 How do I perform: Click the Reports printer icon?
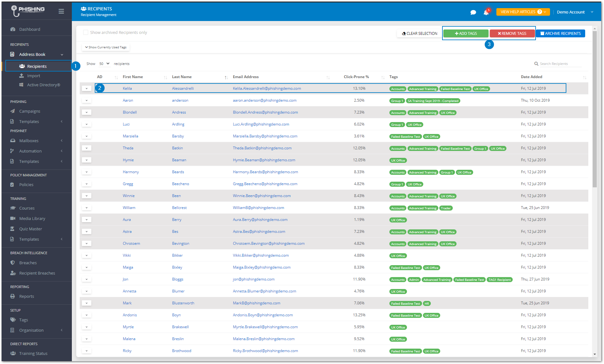click(13, 296)
